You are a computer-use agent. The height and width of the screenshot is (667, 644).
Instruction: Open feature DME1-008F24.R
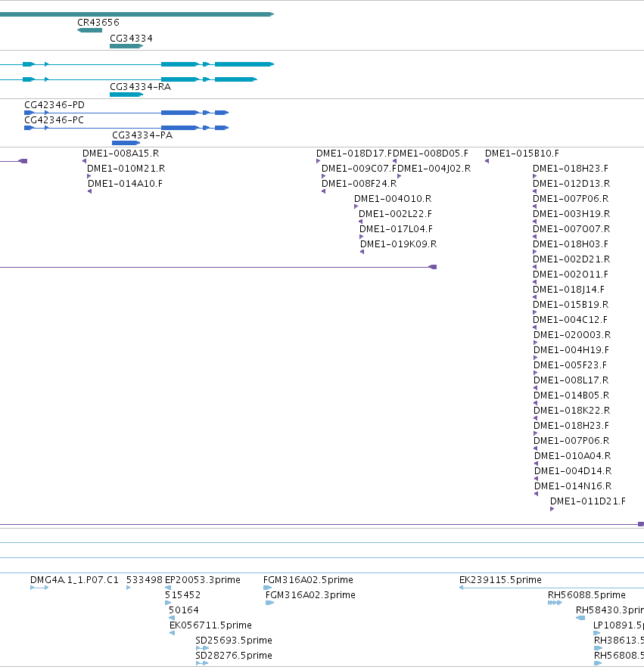pyautogui.click(x=359, y=184)
